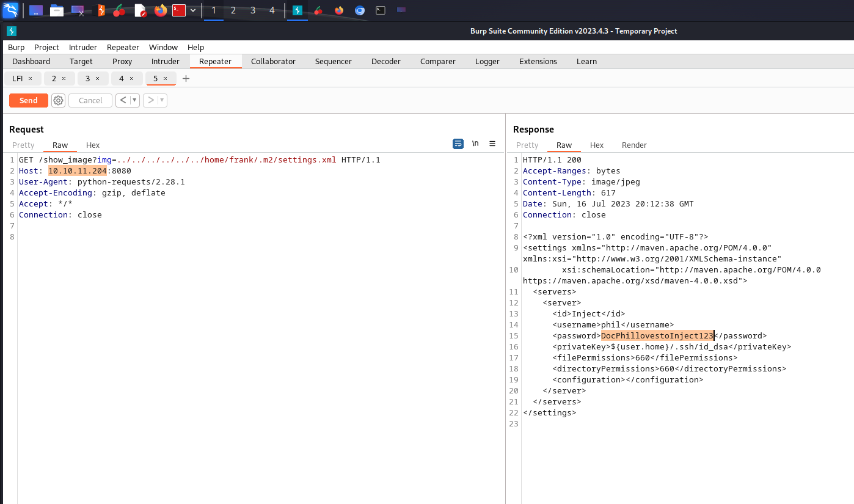Switch to the Decoder tab
The width and height of the screenshot is (854, 504).
point(386,61)
